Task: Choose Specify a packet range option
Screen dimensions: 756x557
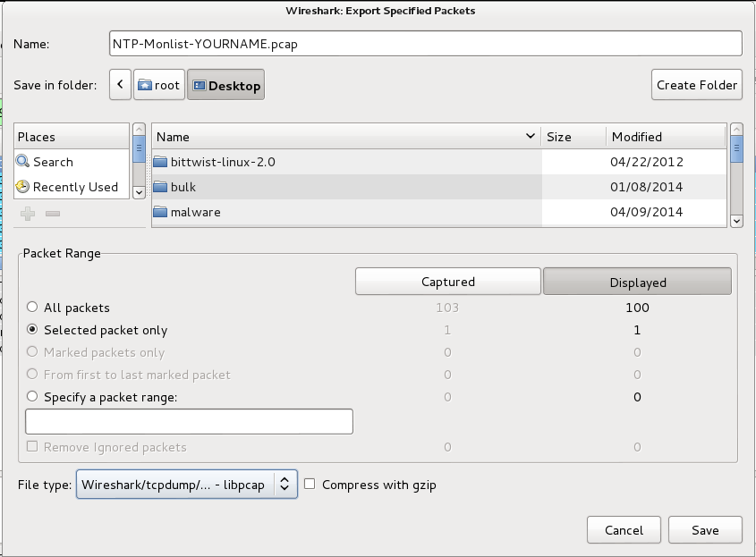Action: tap(33, 397)
